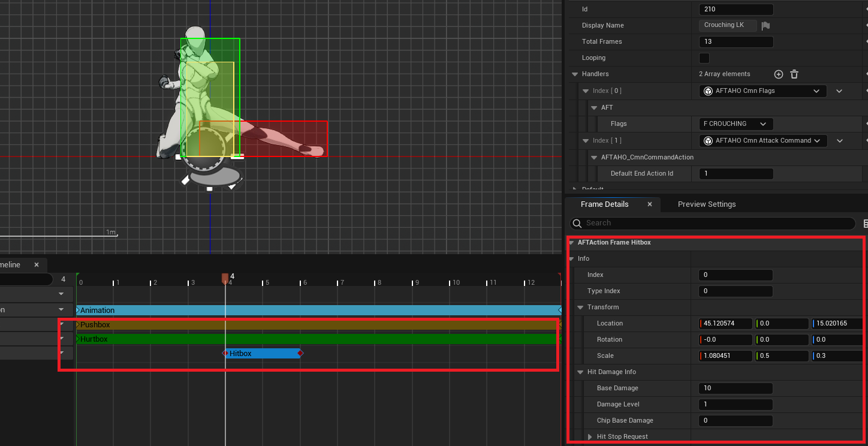Click the Location X value slider field
This screenshot has width=868, height=446.
click(725, 323)
